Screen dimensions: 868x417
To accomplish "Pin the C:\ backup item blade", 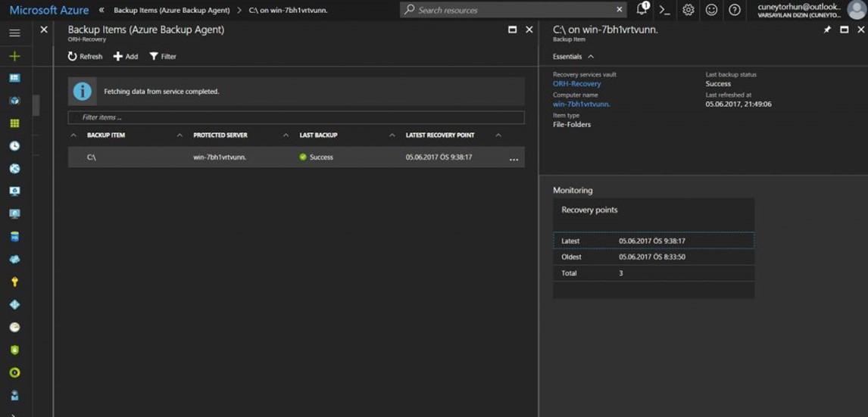I will (827, 30).
